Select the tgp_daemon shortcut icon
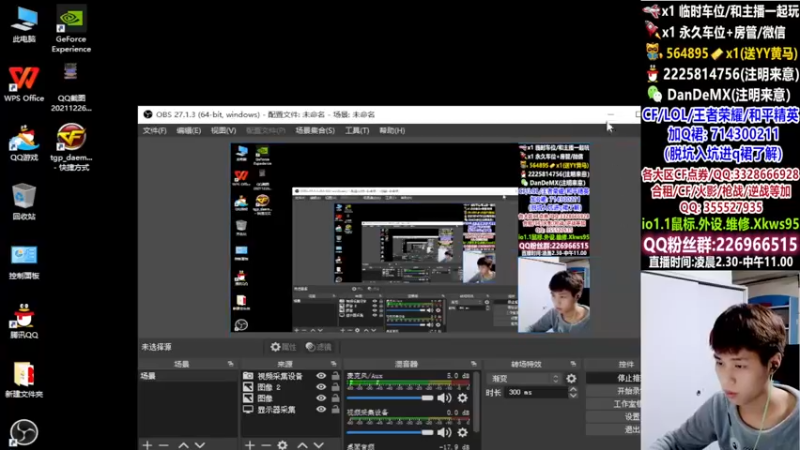This screenshot has height=450, width=800. 71,147
